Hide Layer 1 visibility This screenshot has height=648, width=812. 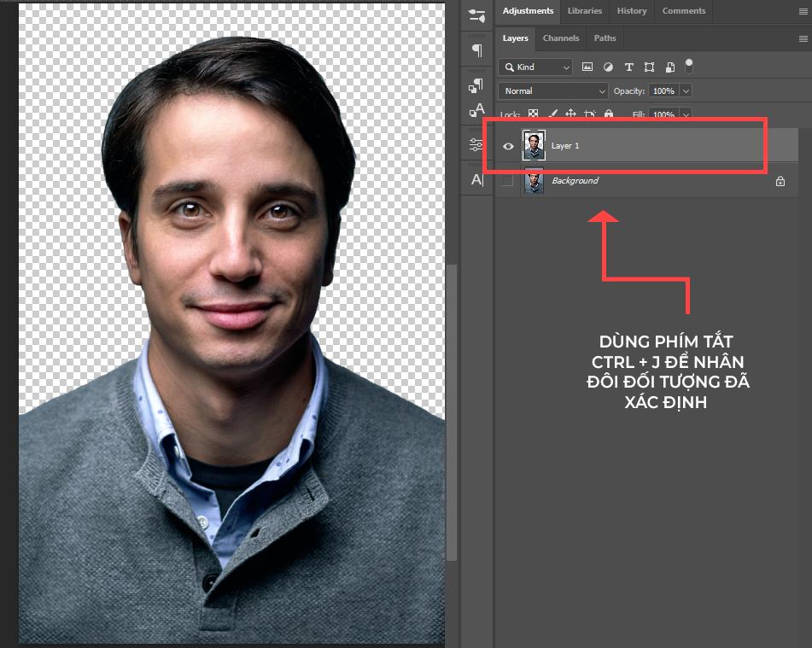[x=508, y=146]
